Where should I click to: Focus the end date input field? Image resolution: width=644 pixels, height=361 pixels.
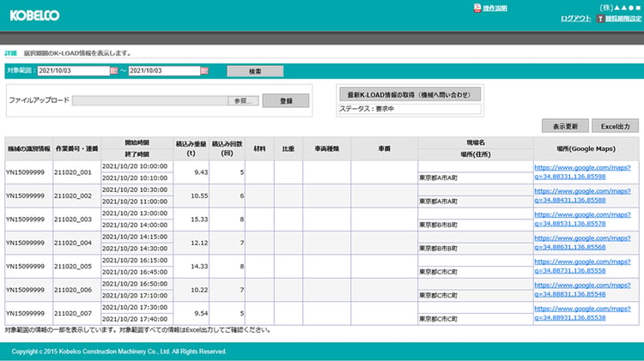(x=164, y=70)
